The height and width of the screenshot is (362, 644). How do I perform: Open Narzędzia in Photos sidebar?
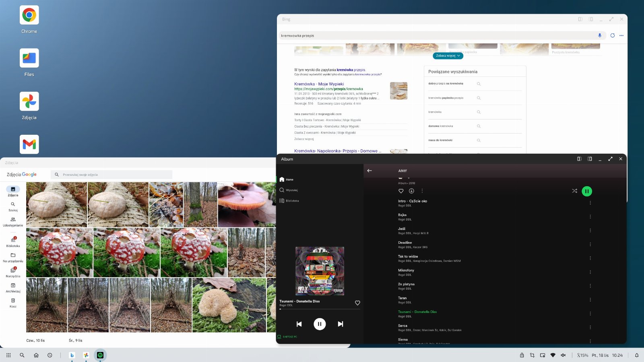[13, 272]
